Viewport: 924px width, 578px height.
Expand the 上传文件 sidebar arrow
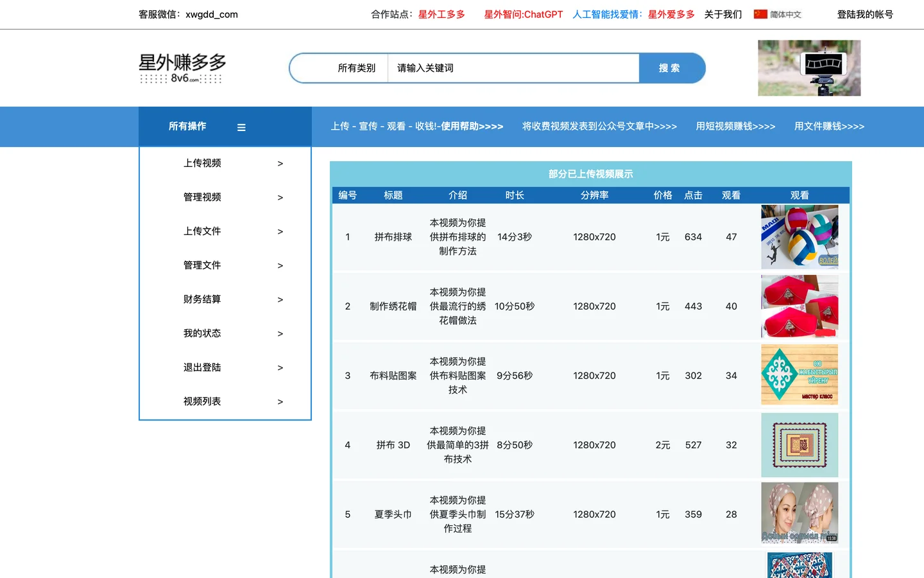click(x=280, y=232)
